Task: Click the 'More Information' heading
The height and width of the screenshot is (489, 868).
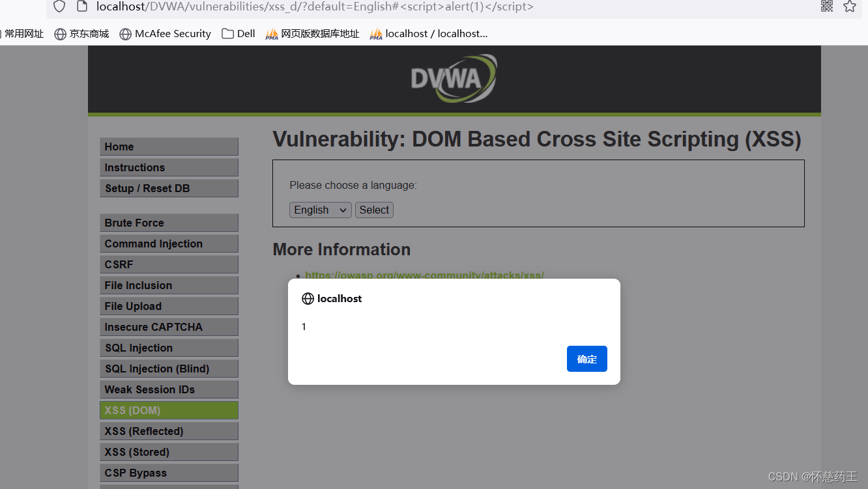Action: tap(341, 249)
